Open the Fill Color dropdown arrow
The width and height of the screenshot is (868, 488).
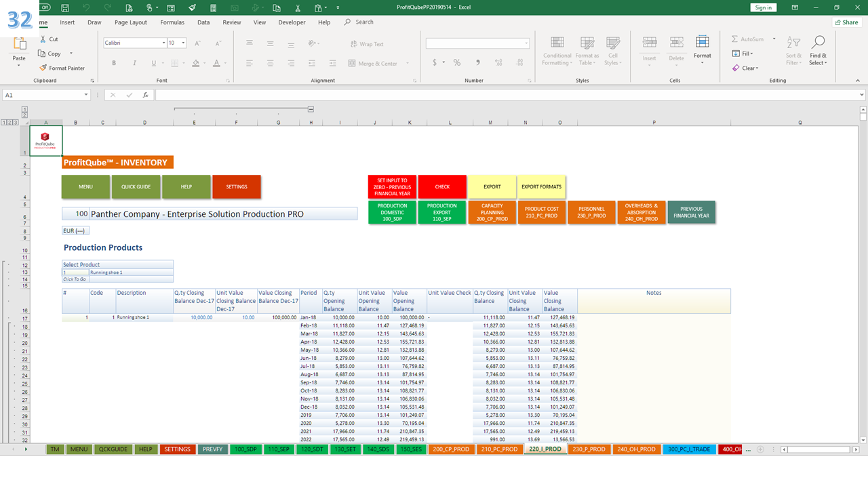(x=205, y=63)
